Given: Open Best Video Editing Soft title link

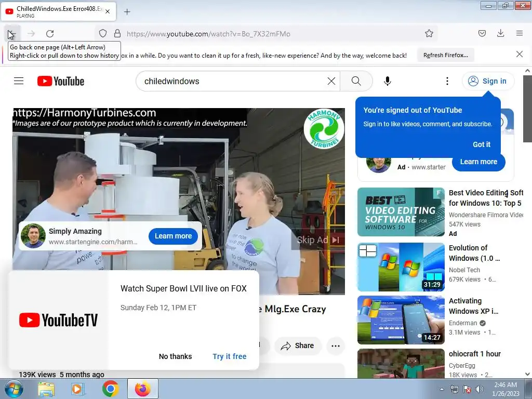Looking at the screenshot, I should [x=486, y=198].
